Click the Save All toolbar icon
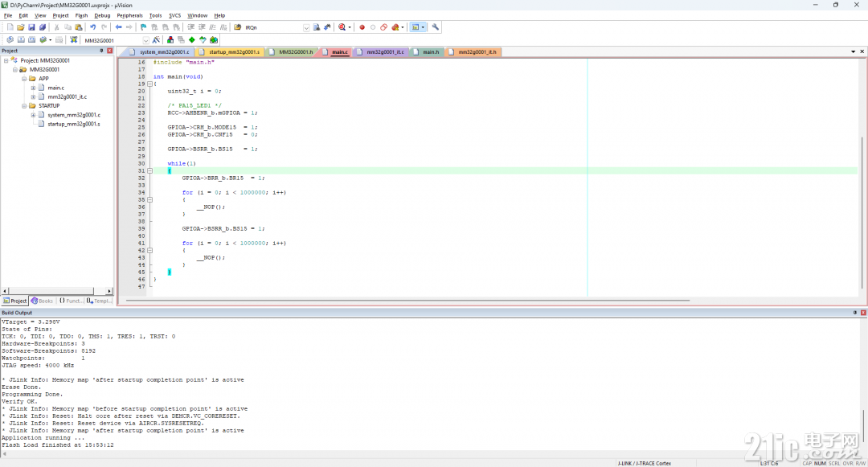This screenshot has width=868, height=467. pos(42,27)
